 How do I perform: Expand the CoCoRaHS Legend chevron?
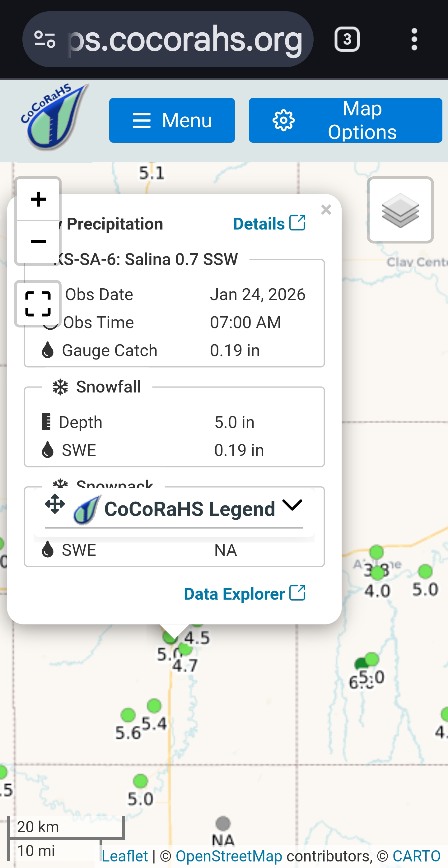pyautogui.click(x=292, y=505)
